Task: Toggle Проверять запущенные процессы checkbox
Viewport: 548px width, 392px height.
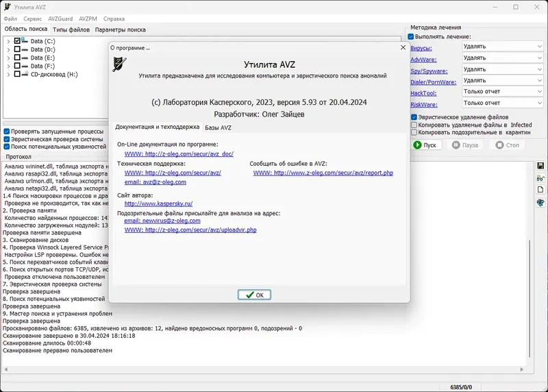Action: (7, 132)
